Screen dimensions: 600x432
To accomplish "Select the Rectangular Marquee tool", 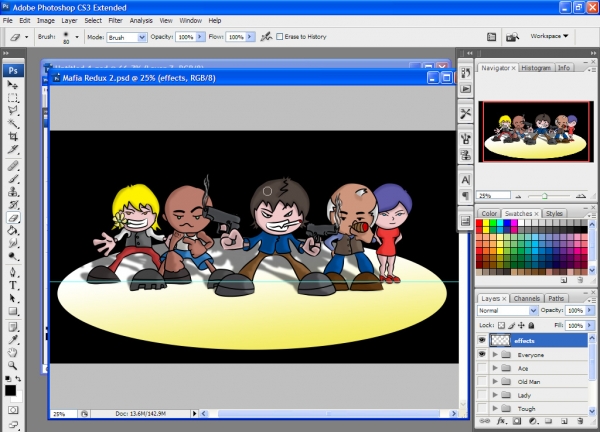I will [13, 98].
